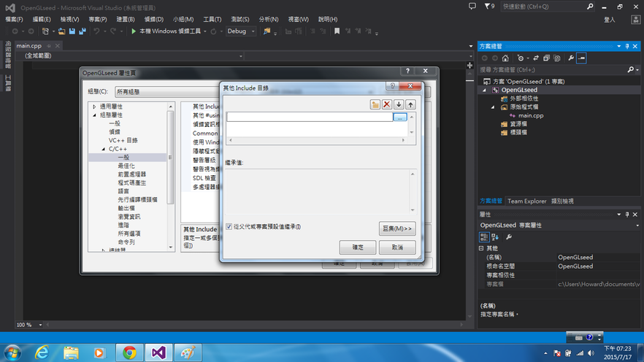
Task: Click the red X delete line icon
Action: click(386, 104)
